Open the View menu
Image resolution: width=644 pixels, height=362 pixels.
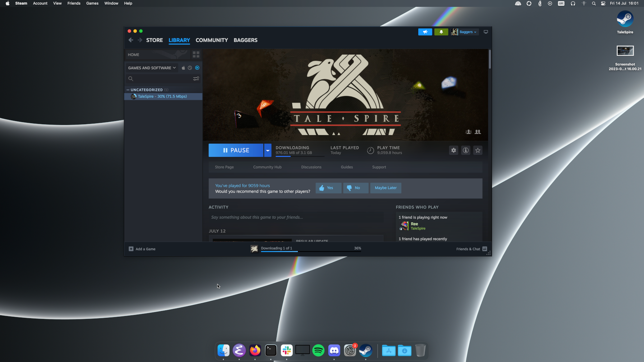(x=57, y=3)
